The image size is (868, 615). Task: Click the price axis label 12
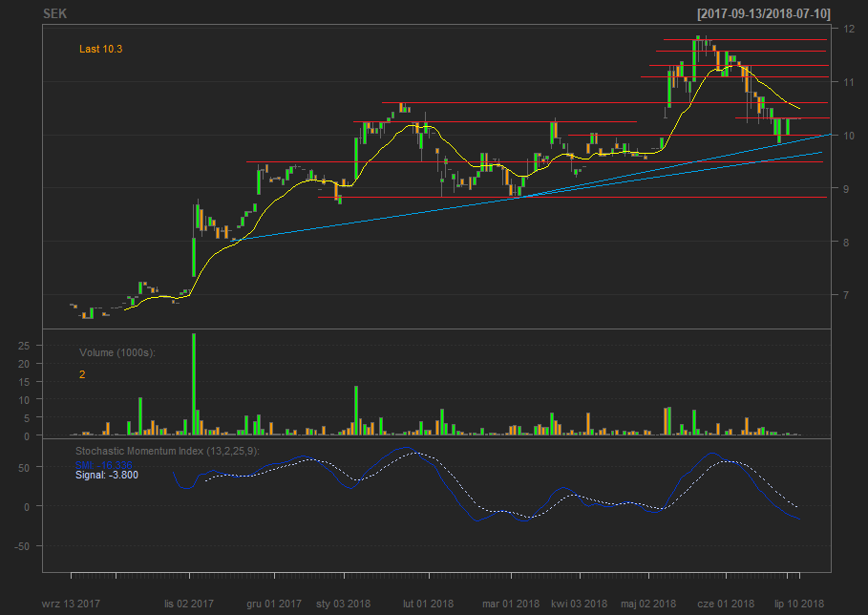coord(849,29)
